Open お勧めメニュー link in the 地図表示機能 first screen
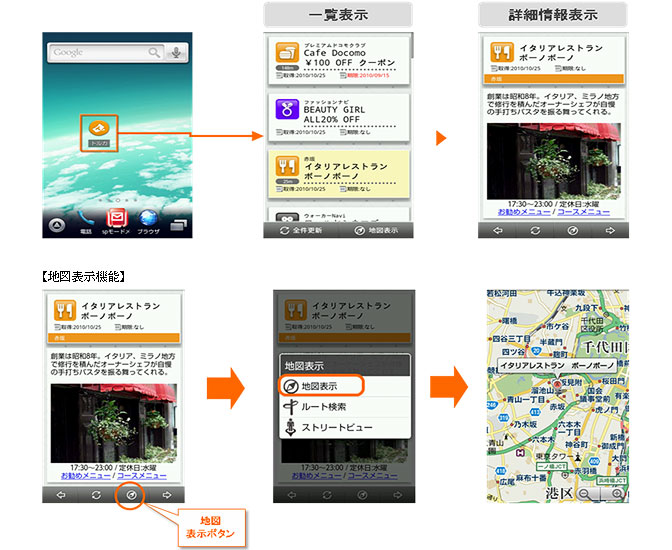The width and height of the screenshot is (672, 550). (x=86, y=475)
